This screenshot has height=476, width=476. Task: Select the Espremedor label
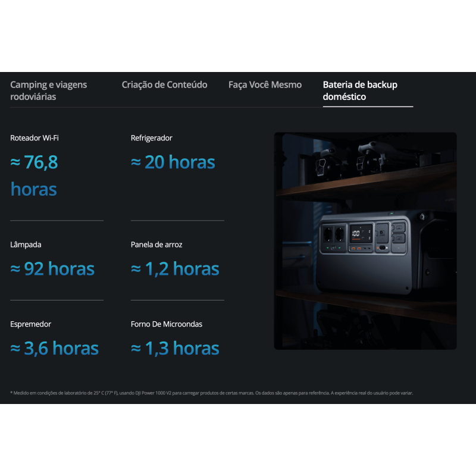click(31, 324)
